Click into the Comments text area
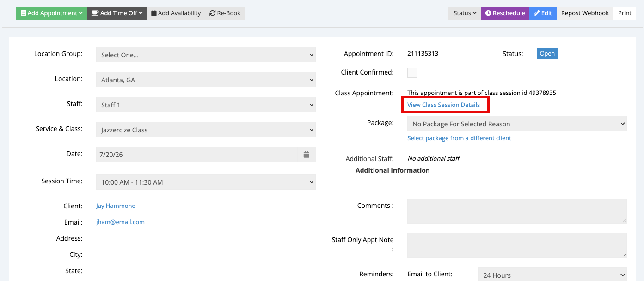The image size is (644, 281). click(517, 211)
